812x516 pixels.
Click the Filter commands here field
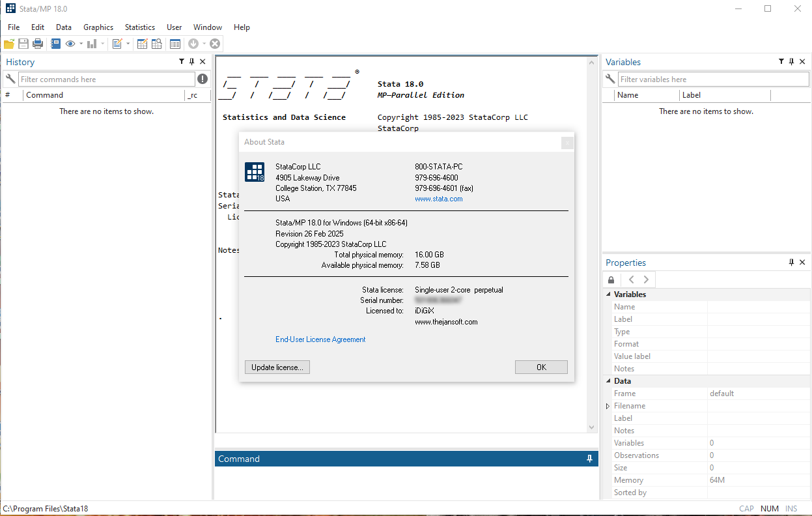(x=107, y=79)
